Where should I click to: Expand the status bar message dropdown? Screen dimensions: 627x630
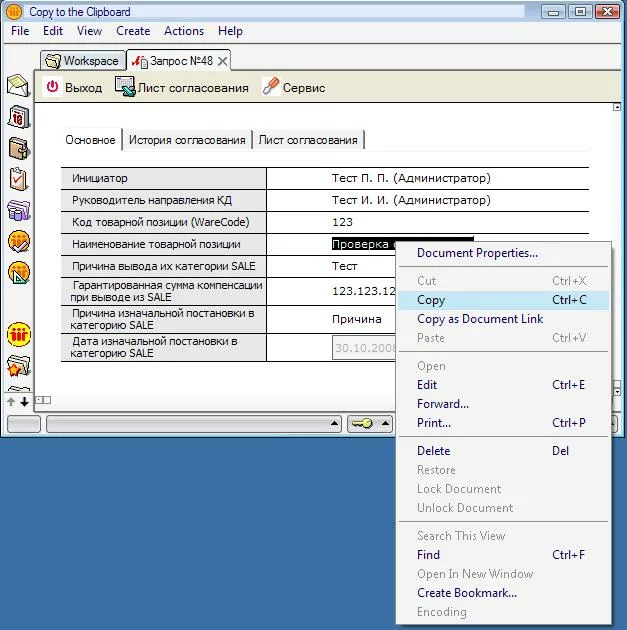click(334, 424)
